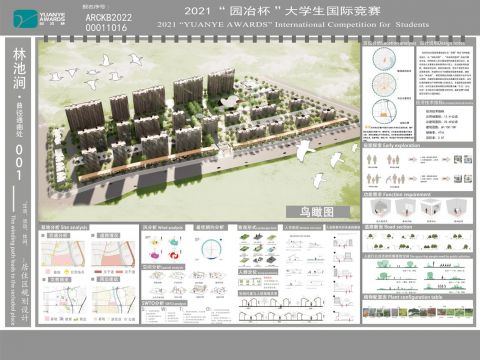Open the green building form axonometric grid
This screenshot has height=360, width=480.
click(258, 249)
